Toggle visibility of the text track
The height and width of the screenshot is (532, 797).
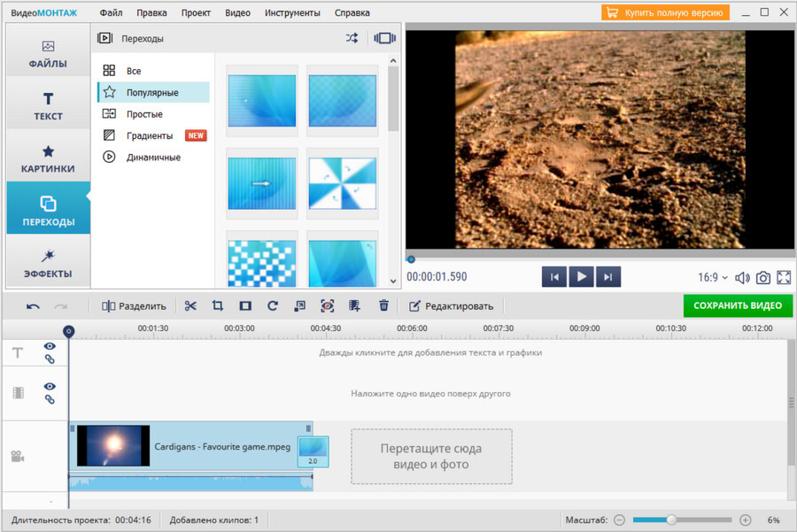[x=50, y=346]
